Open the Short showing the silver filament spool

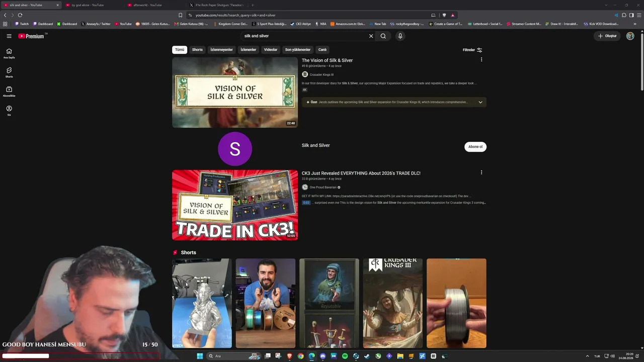456,303
